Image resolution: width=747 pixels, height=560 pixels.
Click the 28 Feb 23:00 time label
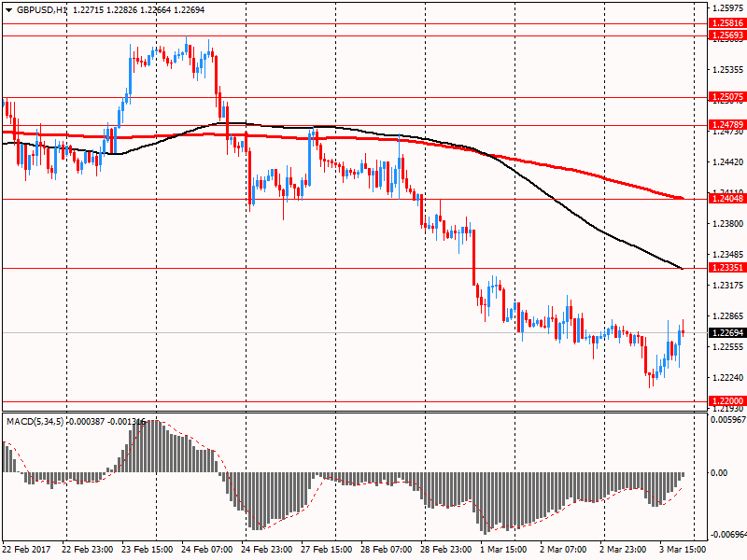click(x=446, y=550)
